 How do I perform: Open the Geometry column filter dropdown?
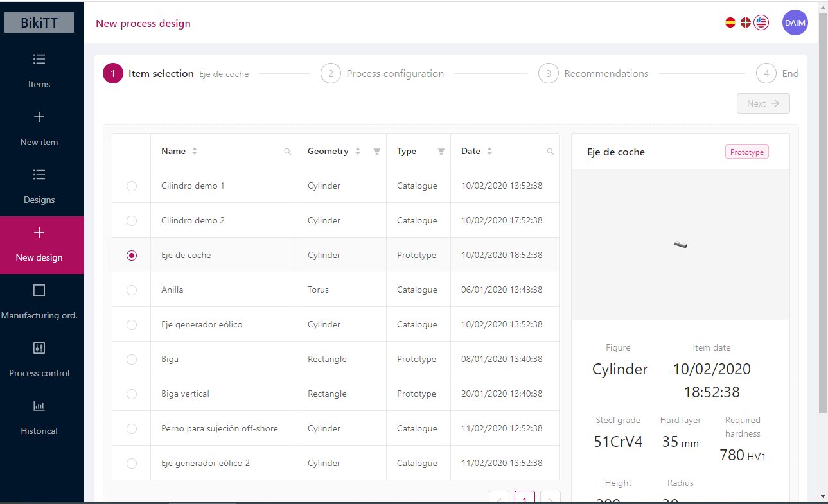(x=377, y=152)
